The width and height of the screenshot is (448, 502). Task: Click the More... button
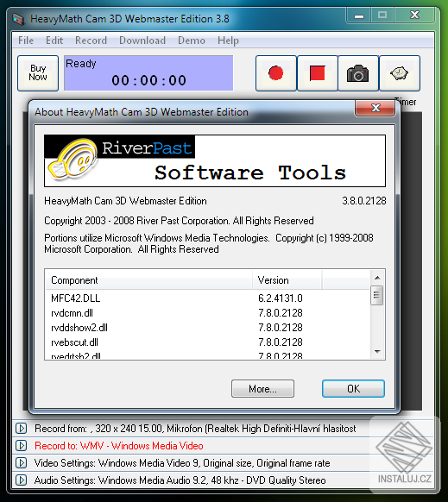(x=262, y=389)
